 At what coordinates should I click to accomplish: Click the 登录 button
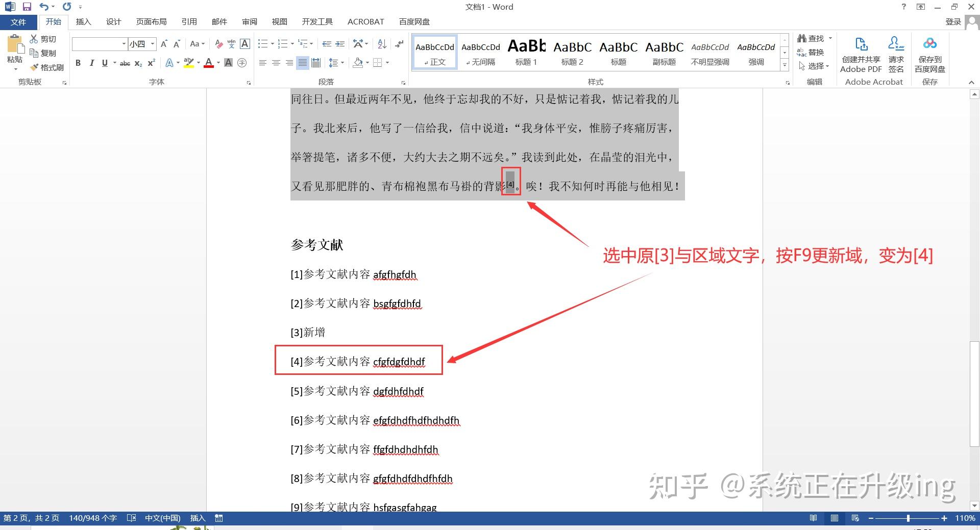(x=953, y=21)
